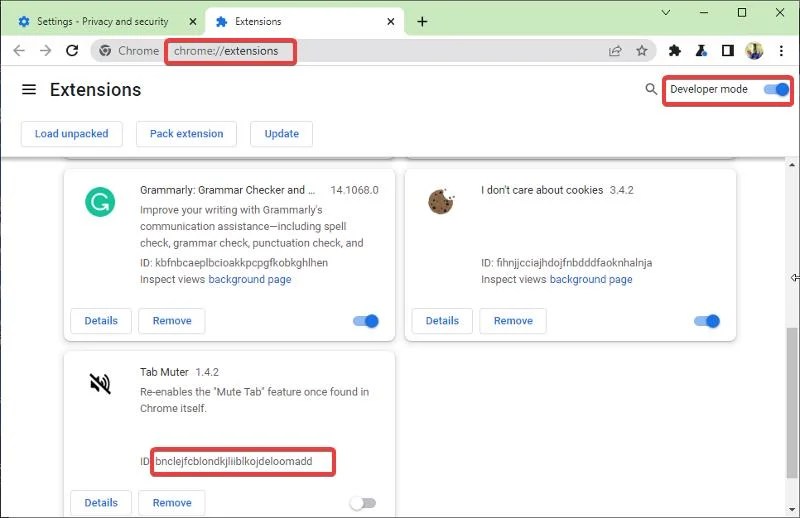The width and height of the screenshot is (800, 518).
Task: Click the Grammarly version 14.1068.0
Action: (354, 190)
